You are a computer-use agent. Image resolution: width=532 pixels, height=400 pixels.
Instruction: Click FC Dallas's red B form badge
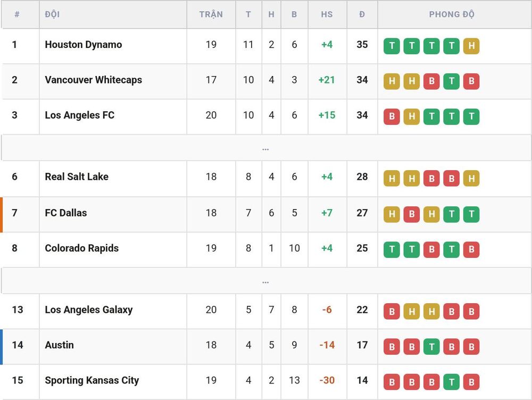[412, 214]
